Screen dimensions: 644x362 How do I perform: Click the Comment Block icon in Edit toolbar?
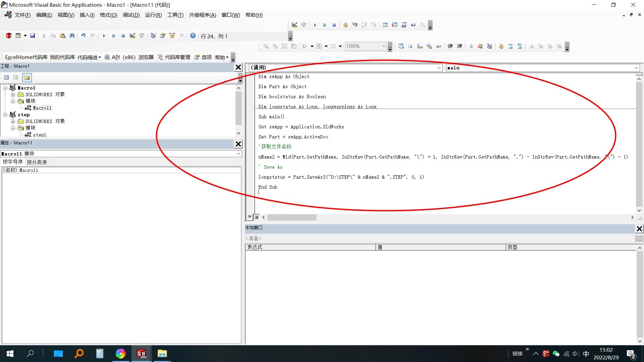pos(510,46)
